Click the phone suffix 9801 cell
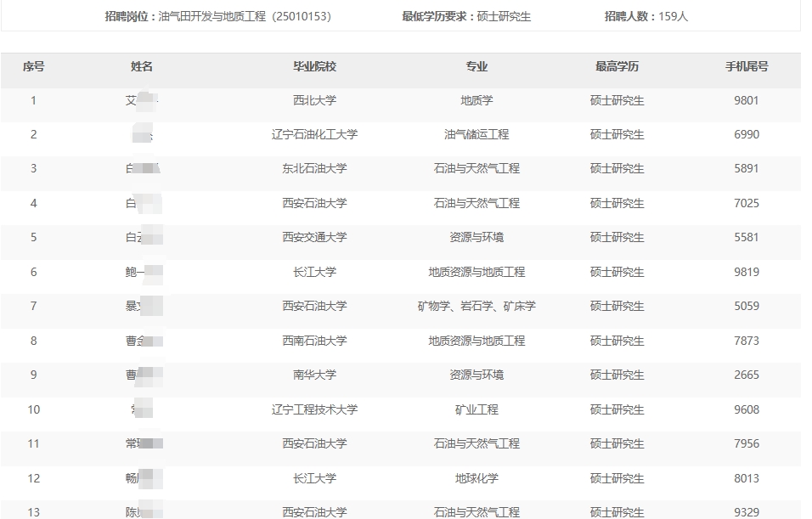Screen dimensions: 812x519 pos(747,100)
